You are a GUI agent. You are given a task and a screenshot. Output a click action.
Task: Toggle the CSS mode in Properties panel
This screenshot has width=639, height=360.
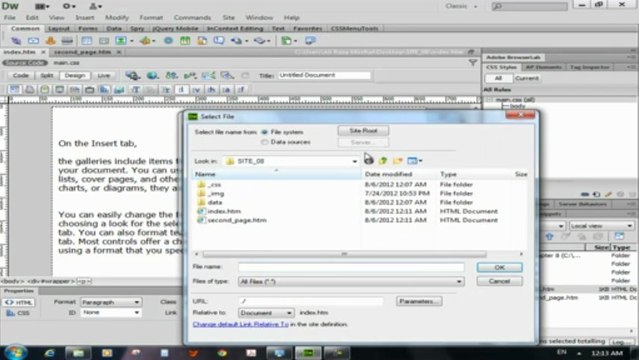point(19,313)
